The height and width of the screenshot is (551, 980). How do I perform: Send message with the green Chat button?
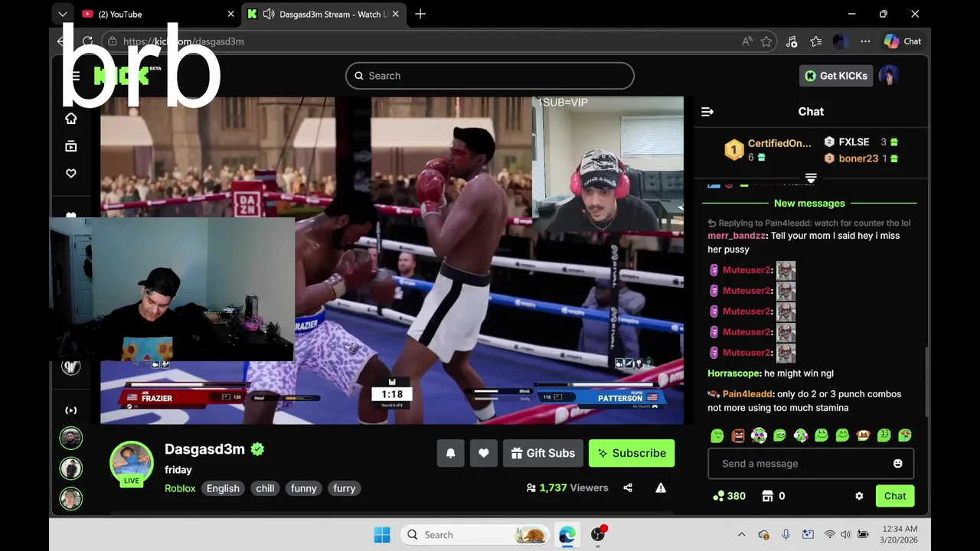tap(895, 496)
